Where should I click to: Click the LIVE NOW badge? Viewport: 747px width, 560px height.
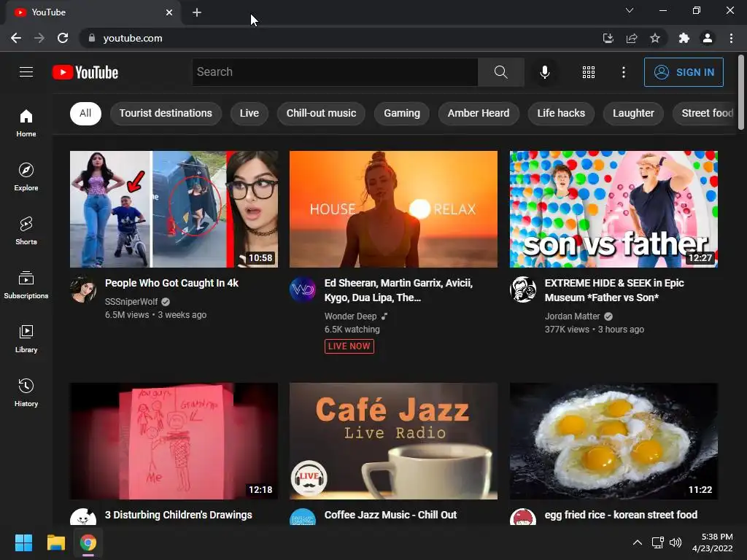tap(349, 346)
